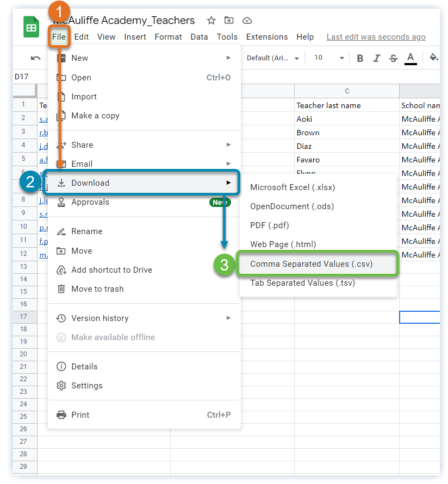Click the move-to-folder icon beside title
This screenshot has height=484, width=448.
pos(229,21)
